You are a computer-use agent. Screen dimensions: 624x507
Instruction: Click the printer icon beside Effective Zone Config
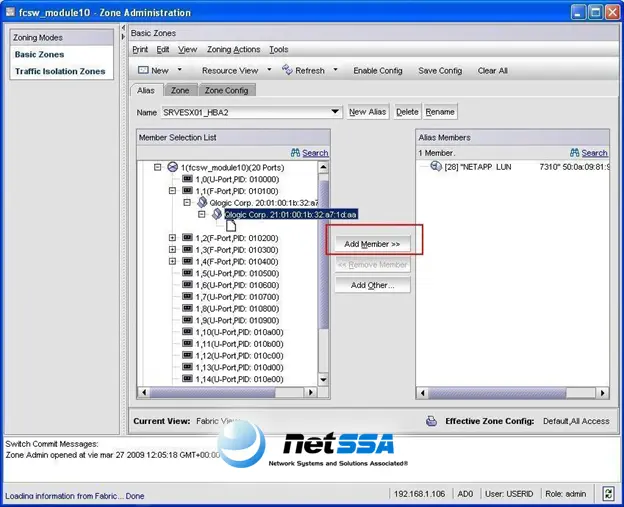tap(431, 421)
